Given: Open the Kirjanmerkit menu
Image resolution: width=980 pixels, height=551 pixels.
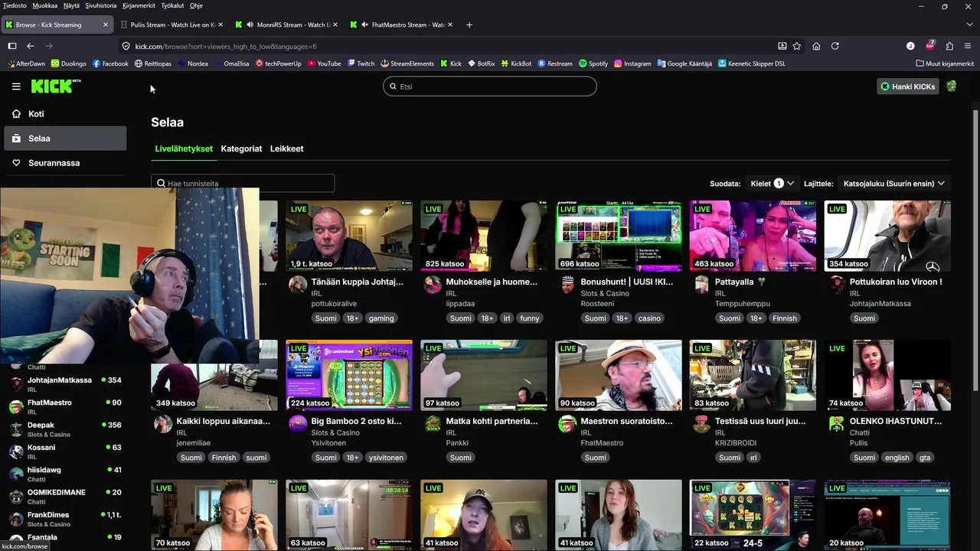Looking at the screenshot, I should click(139, 5).
